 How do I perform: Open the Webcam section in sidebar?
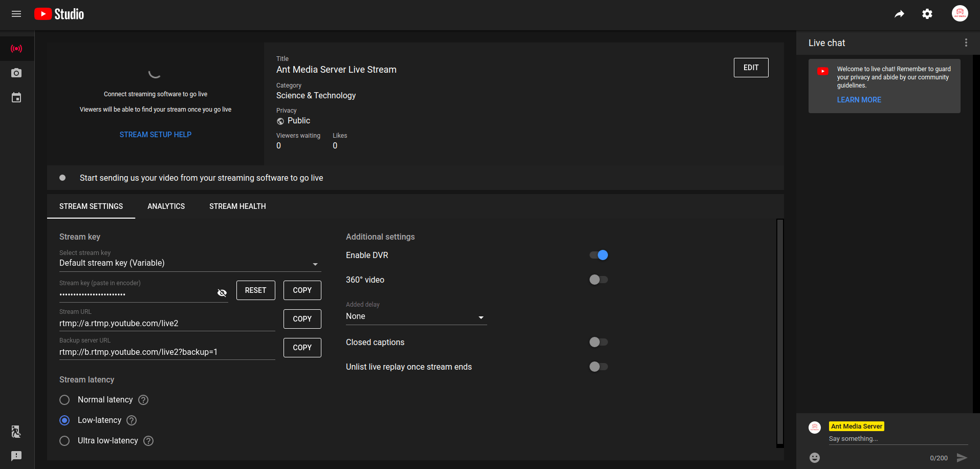coord(16,73)
